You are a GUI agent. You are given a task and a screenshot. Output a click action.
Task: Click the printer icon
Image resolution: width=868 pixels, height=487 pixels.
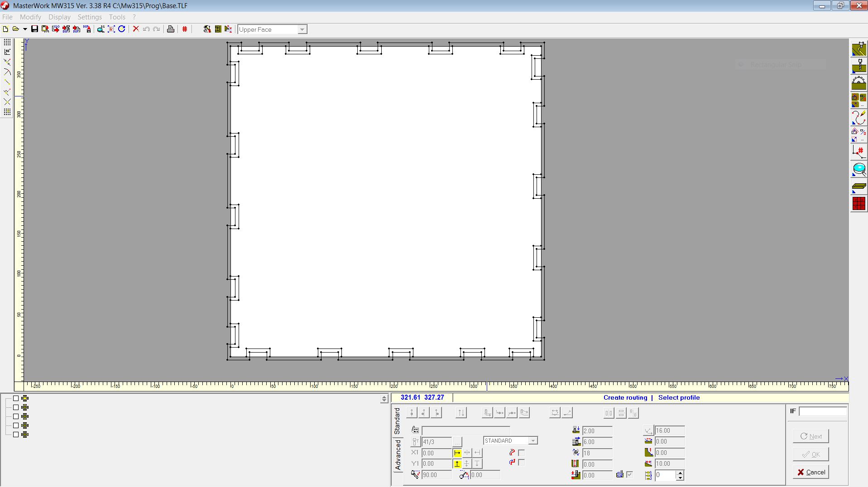pos(171,29)
